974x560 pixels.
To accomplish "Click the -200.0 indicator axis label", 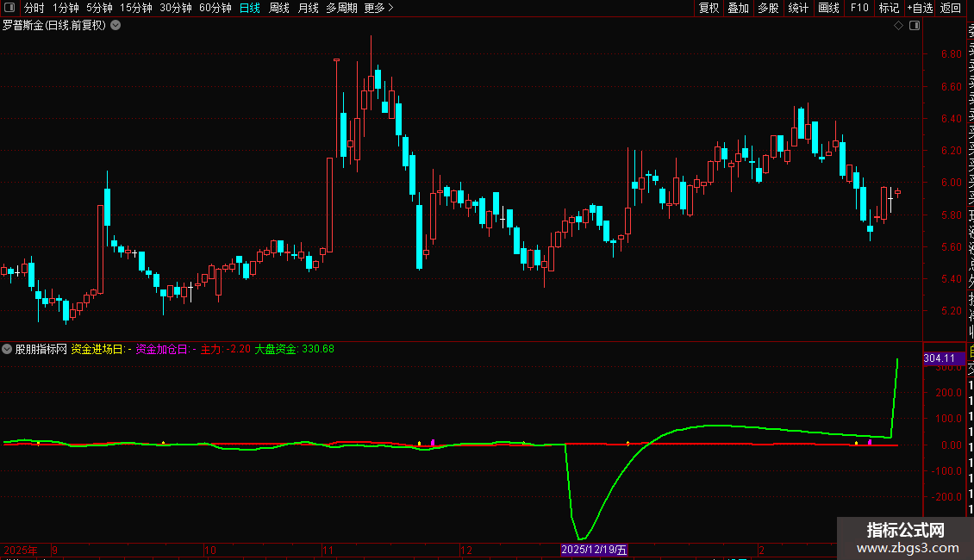I will (x=946, y=497).
